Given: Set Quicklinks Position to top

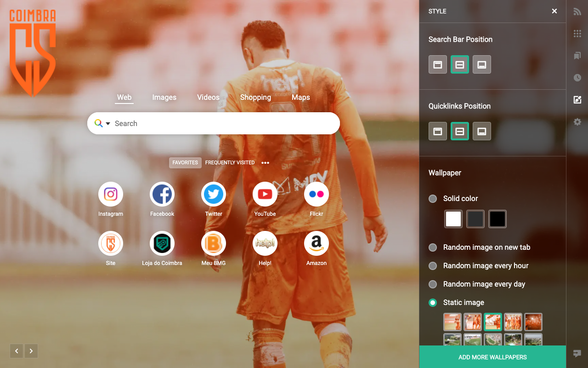Looking at the screenshot, I should (438, 131).
